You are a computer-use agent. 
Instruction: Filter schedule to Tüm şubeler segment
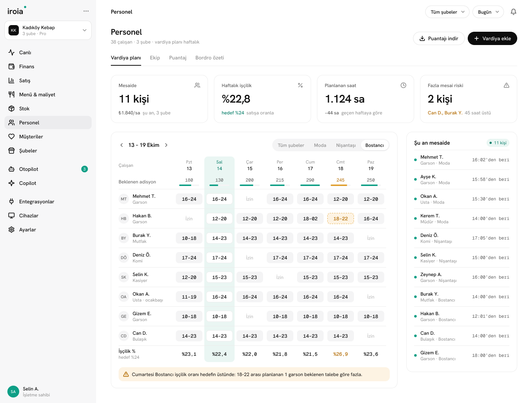coord(291,145)
